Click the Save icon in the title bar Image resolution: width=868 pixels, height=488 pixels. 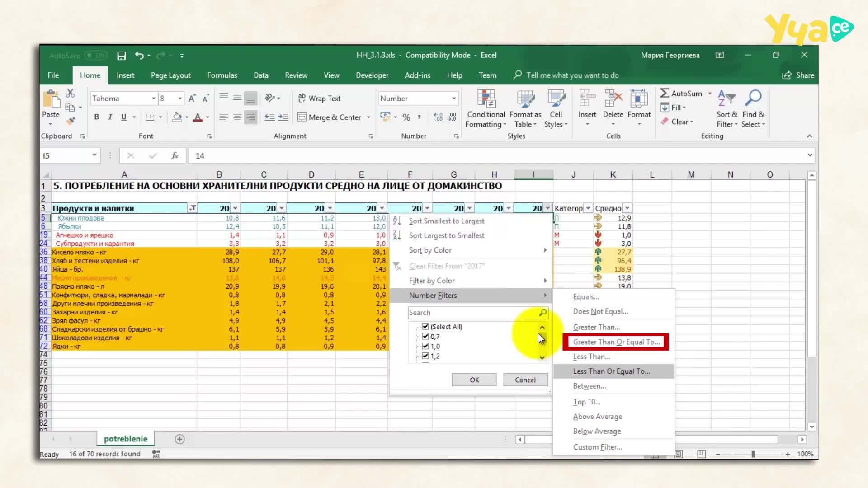121,56
